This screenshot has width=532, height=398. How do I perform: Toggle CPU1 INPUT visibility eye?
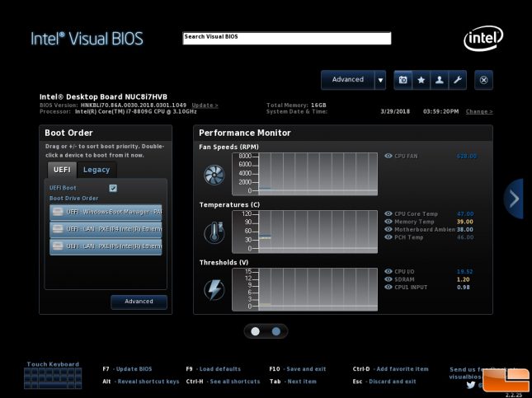click(388, 287)
